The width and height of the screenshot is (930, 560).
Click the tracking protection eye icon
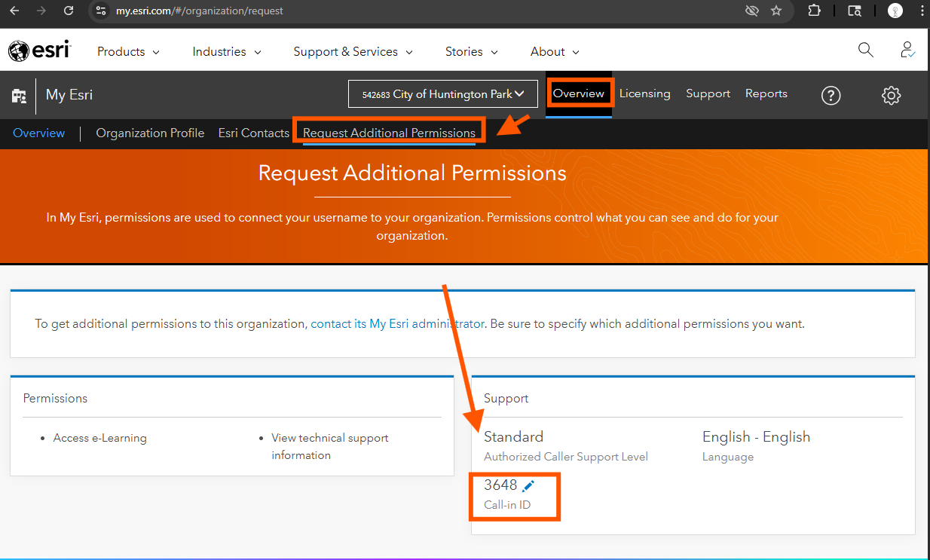pyautogui.click(x=751, y=11)
